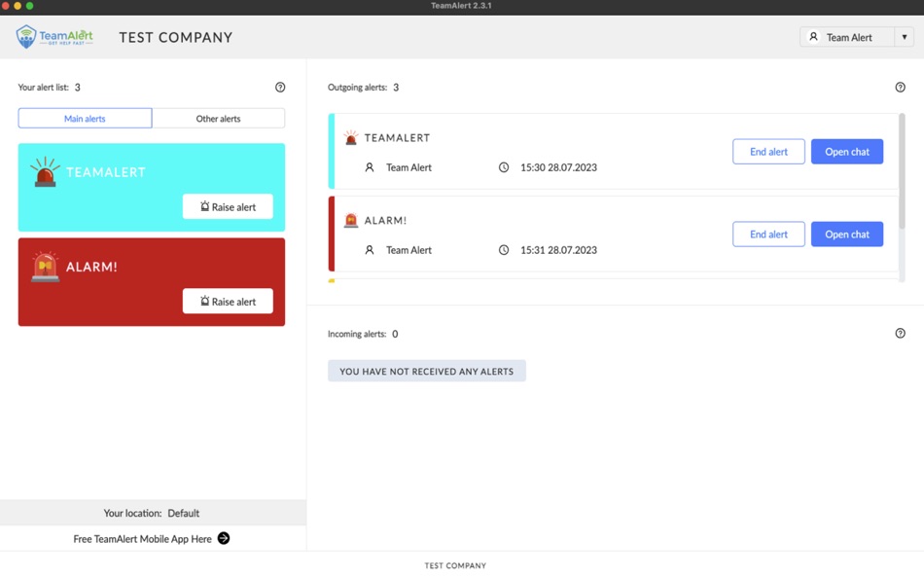The image size is (924, 578).
Task: Click the Incoming alerts: 0 label
Action: point(363,334)
